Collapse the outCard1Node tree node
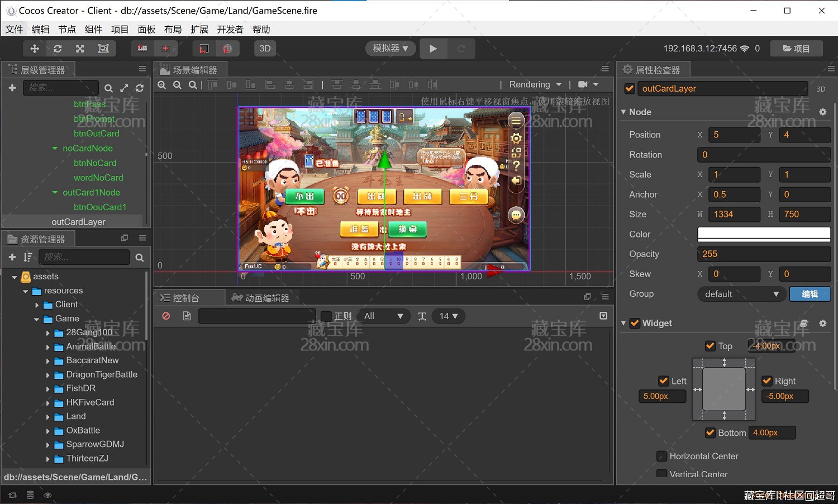 (x=55, y=193)
